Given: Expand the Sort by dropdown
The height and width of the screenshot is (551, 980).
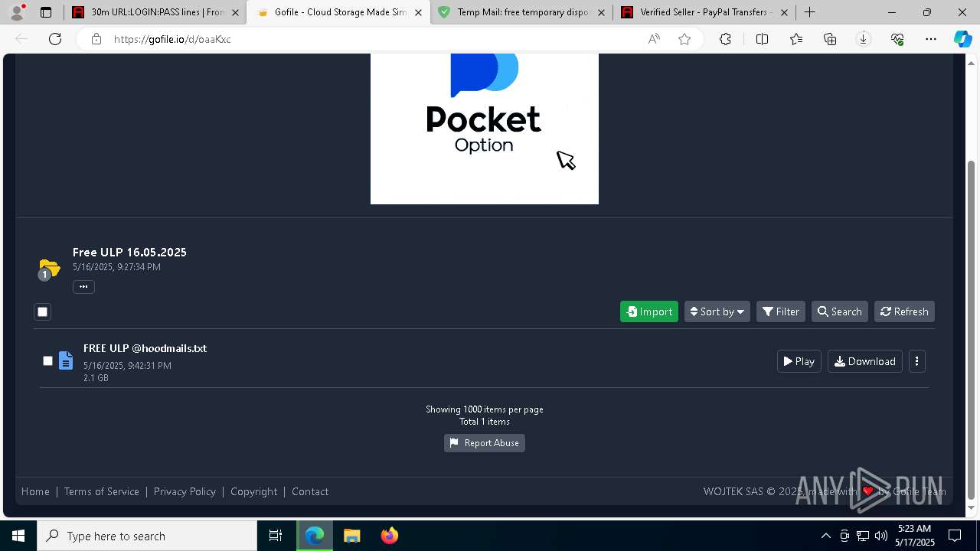Looking at the screenshot, I should (717, 311).
